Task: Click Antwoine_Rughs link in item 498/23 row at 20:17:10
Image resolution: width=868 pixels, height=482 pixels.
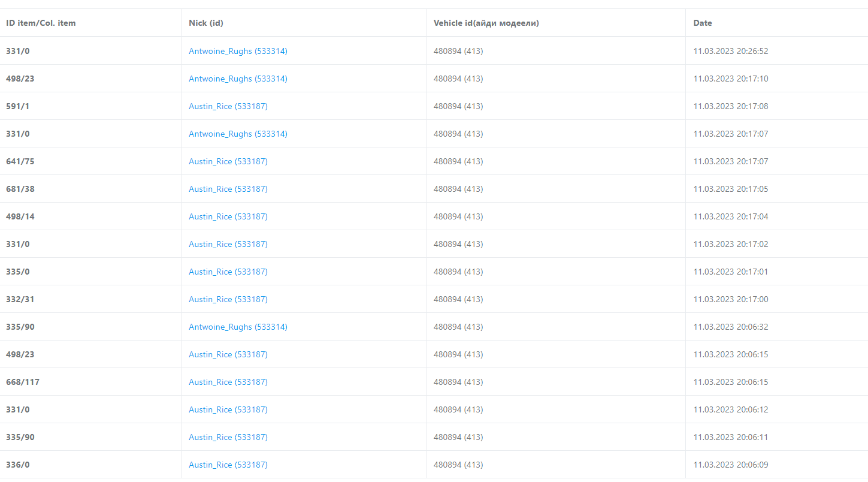Action: click(238, 79)
